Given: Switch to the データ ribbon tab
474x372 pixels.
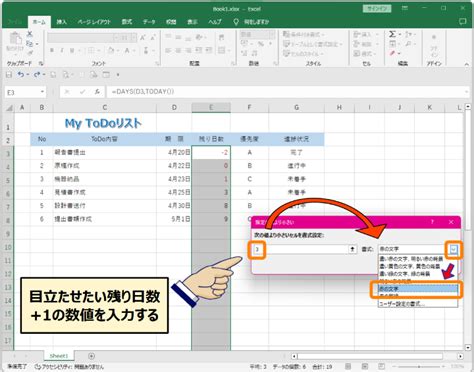Looking at the screenshot, I should [149, 22].
